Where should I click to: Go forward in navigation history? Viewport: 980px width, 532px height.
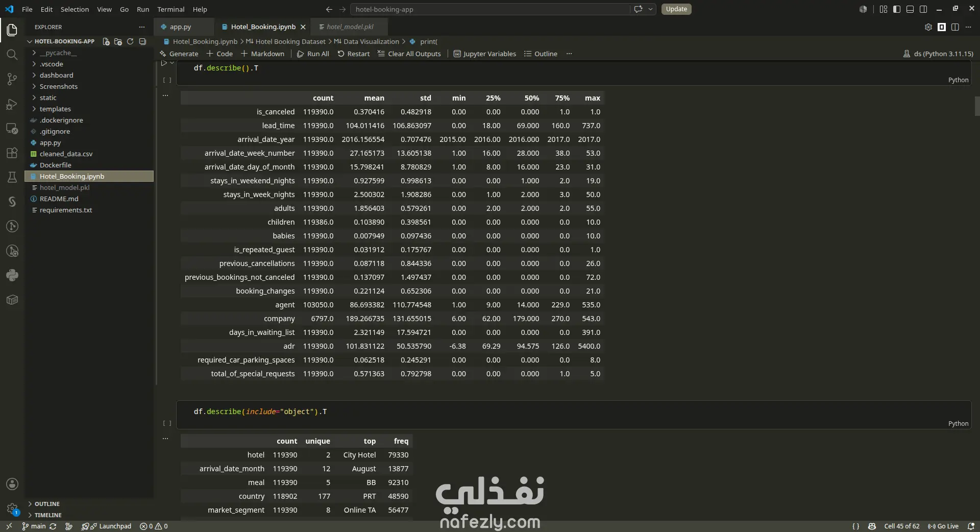pyautogui.click(x=342, y=9)
